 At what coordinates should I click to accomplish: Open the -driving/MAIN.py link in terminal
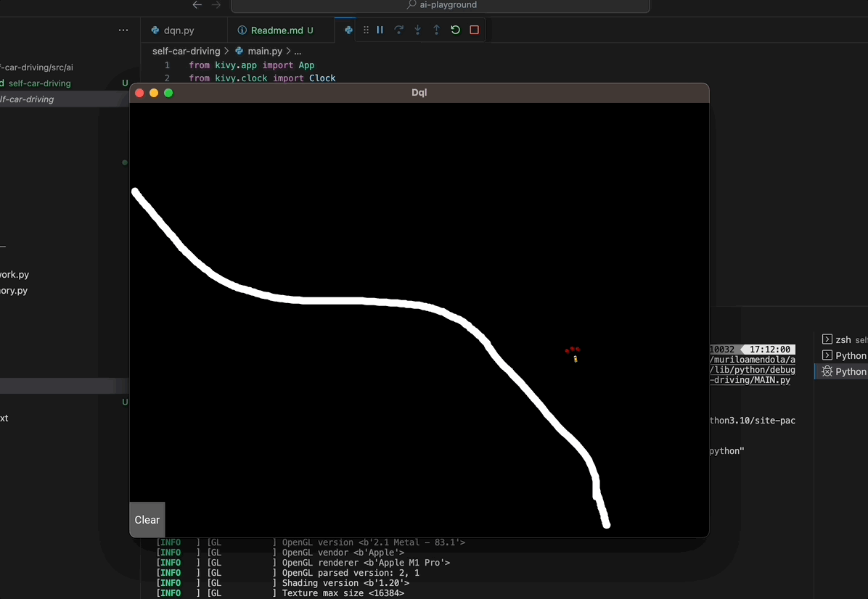pyautogui.click(x=750, y=380)
